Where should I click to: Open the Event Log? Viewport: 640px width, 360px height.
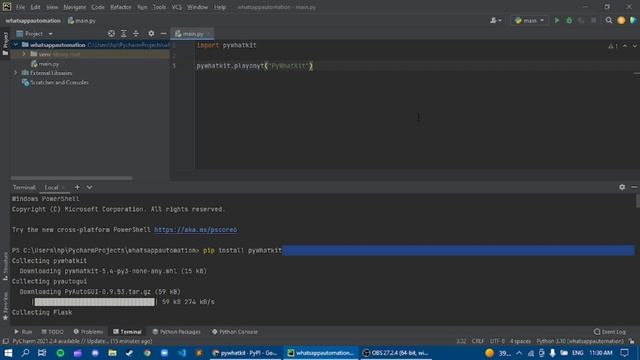click(610, 332)
